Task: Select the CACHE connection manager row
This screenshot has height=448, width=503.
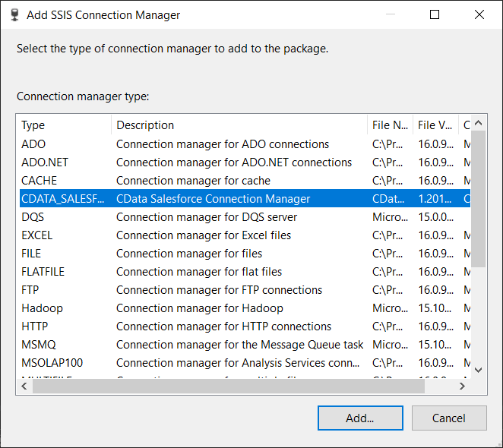Action: pos(40,181)
